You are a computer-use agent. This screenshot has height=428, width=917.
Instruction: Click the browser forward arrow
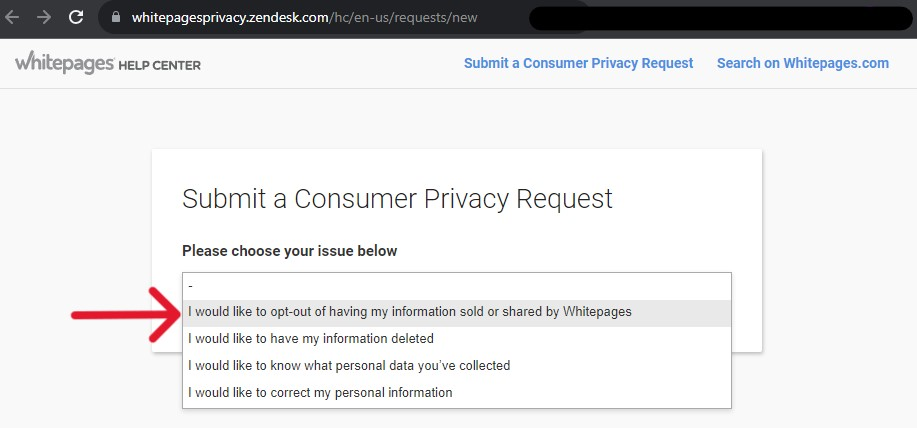click(43, 17)
